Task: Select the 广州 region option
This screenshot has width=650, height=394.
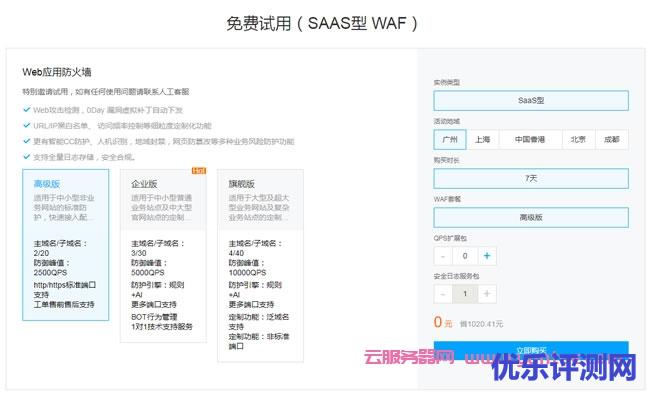Action: [450, 139]
